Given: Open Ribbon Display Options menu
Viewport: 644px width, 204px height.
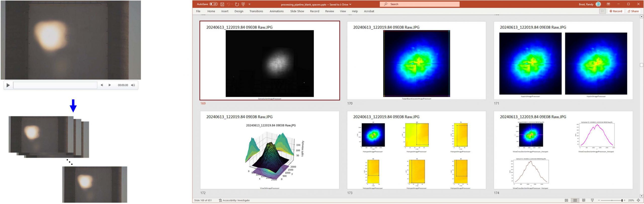Looking at the screenshot, I should [x=608, y=4].
